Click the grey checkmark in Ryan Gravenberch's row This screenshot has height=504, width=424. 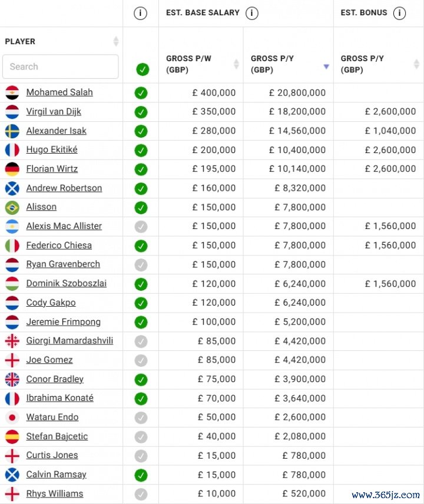(141, 264)
